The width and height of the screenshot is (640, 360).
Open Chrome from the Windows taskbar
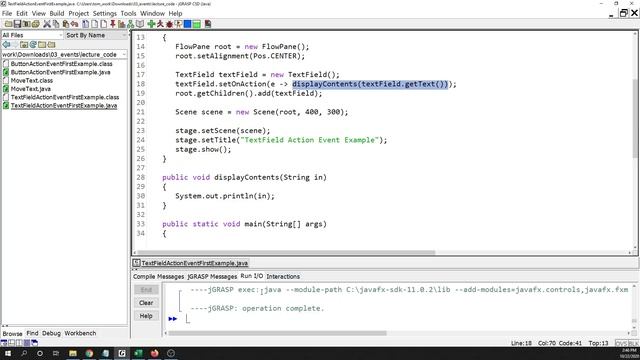click(x=89, y=353)
